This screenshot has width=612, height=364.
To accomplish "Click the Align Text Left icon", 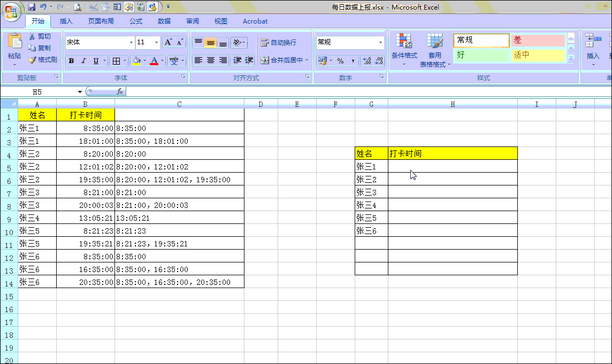I will pyautogui.click(x=198, y=60).
